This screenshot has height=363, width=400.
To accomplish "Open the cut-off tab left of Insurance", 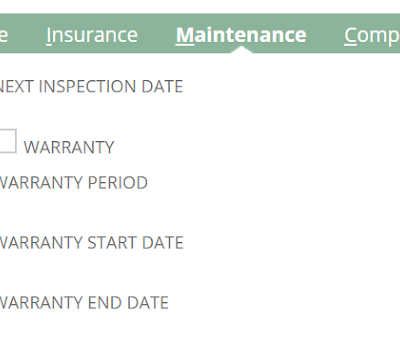I will coord(4,35).
